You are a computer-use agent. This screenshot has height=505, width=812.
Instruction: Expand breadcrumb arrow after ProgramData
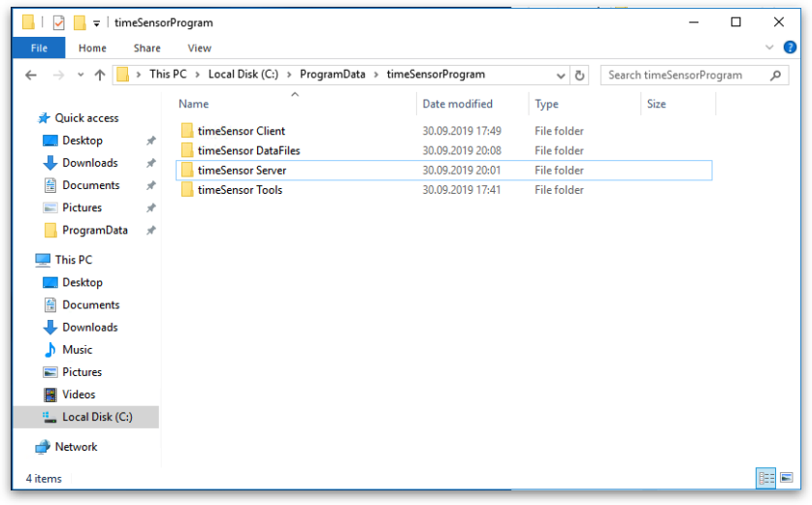376,75
